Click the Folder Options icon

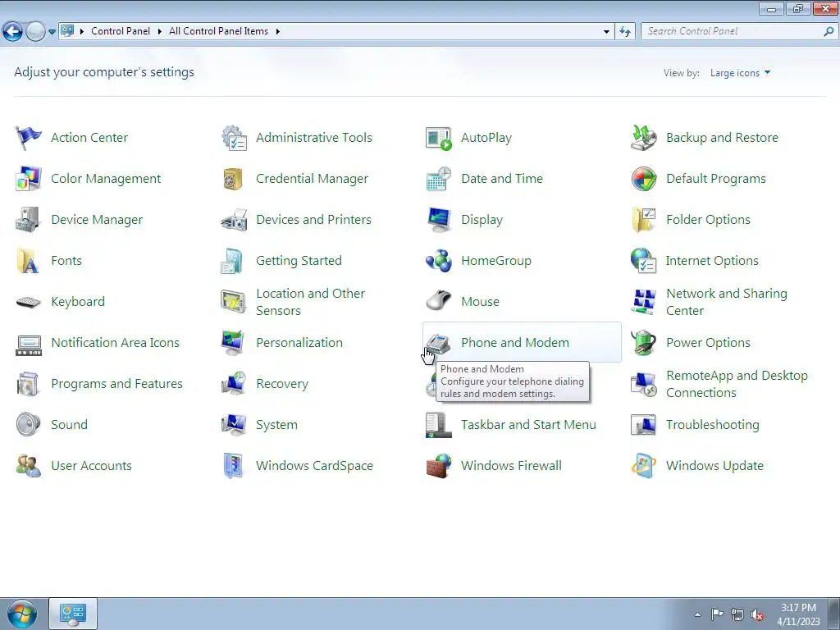click(x=643, y=220)
